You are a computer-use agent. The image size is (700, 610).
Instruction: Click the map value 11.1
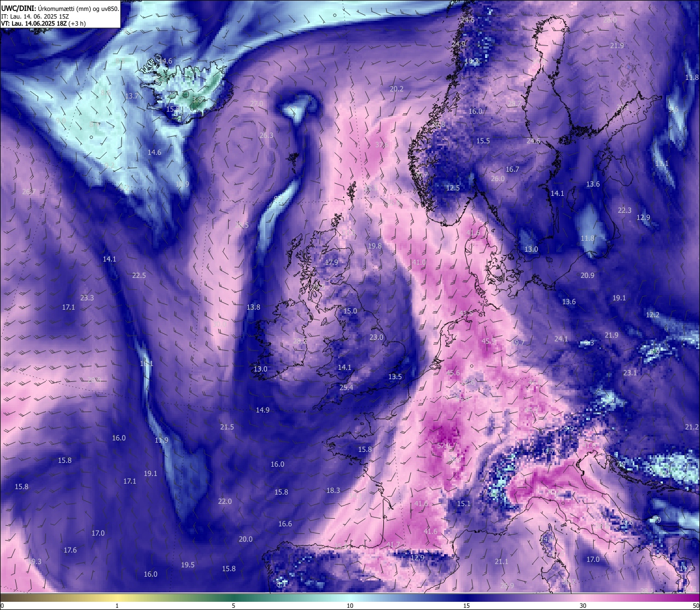point(662,164)
